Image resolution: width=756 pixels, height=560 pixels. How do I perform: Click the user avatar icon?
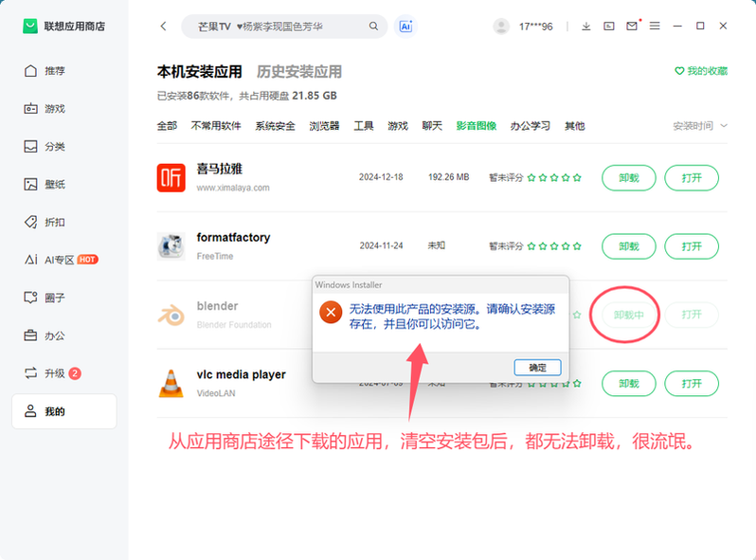click(501, 26)
